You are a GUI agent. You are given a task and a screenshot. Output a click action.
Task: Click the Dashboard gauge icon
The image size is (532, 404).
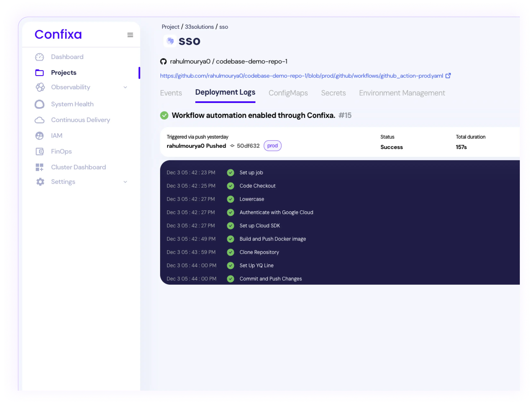(x=39, y=57)
